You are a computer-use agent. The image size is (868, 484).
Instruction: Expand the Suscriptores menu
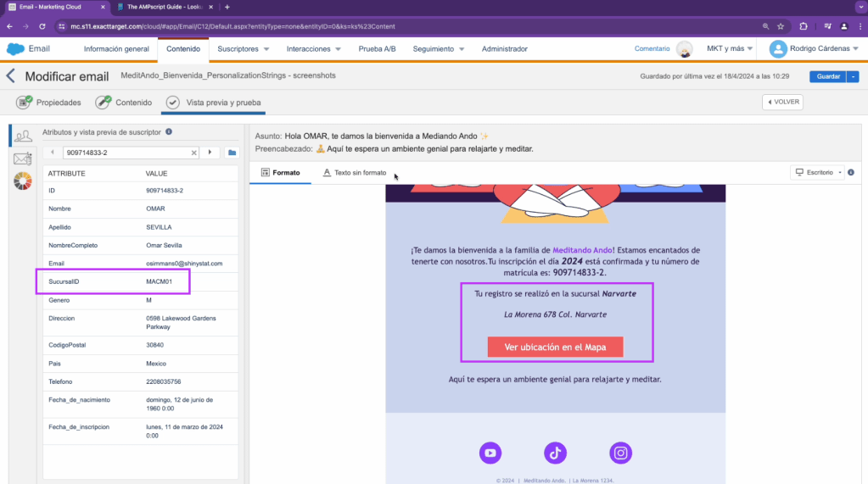point(243,49)
